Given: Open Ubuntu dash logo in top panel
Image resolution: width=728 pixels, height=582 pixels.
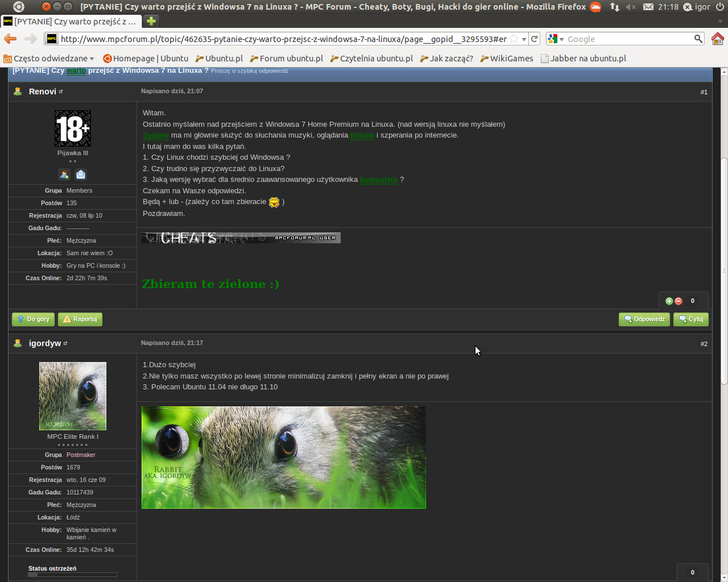Looking at the screenshot, I should [x=19, y=7].
